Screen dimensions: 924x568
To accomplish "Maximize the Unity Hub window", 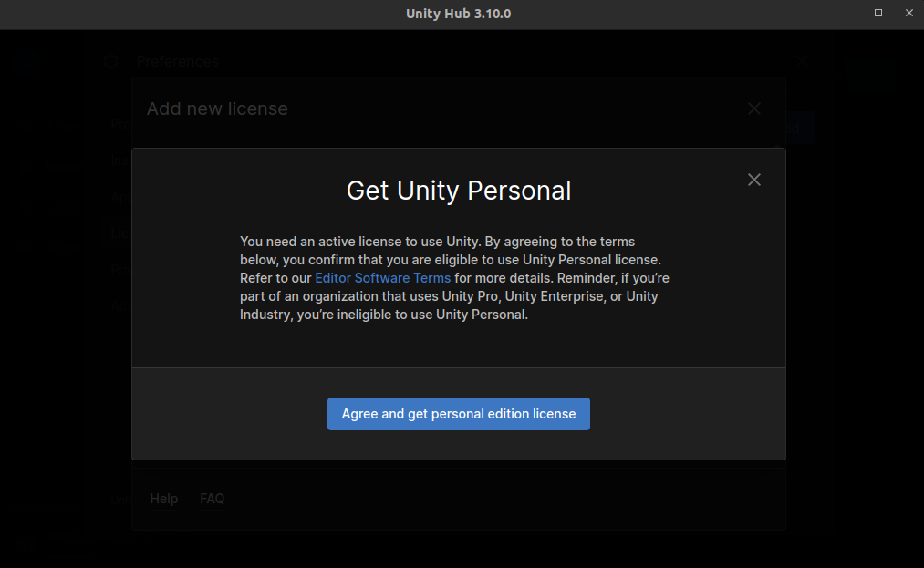I will coord(878,13).
